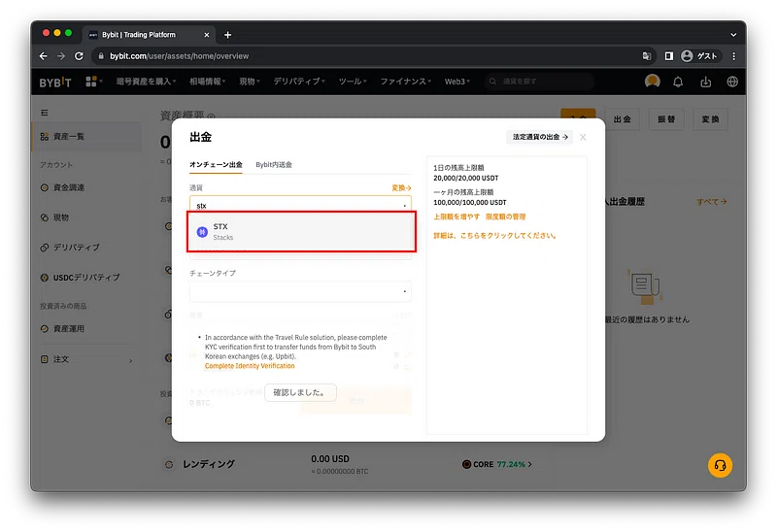Expand the tab search chevron

[x=733, y=35]
